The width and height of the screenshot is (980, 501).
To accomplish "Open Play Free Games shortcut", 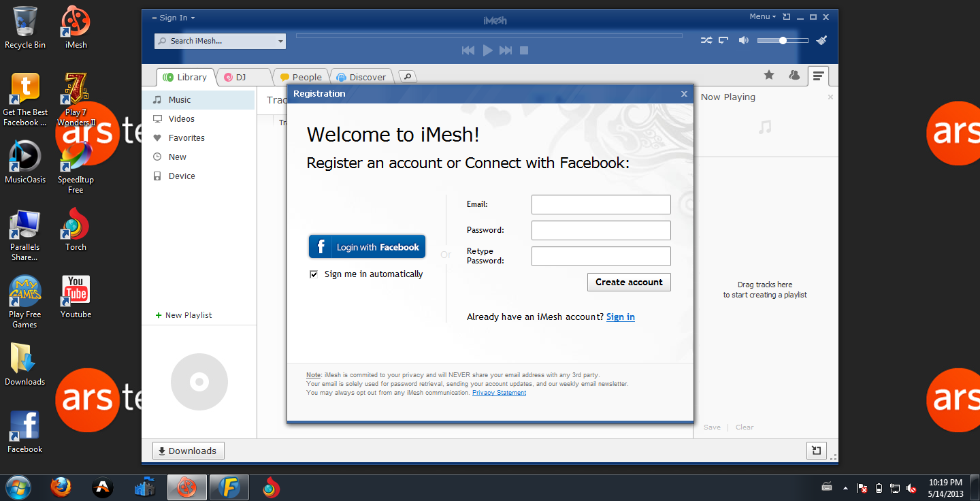I will click(25, 302).
